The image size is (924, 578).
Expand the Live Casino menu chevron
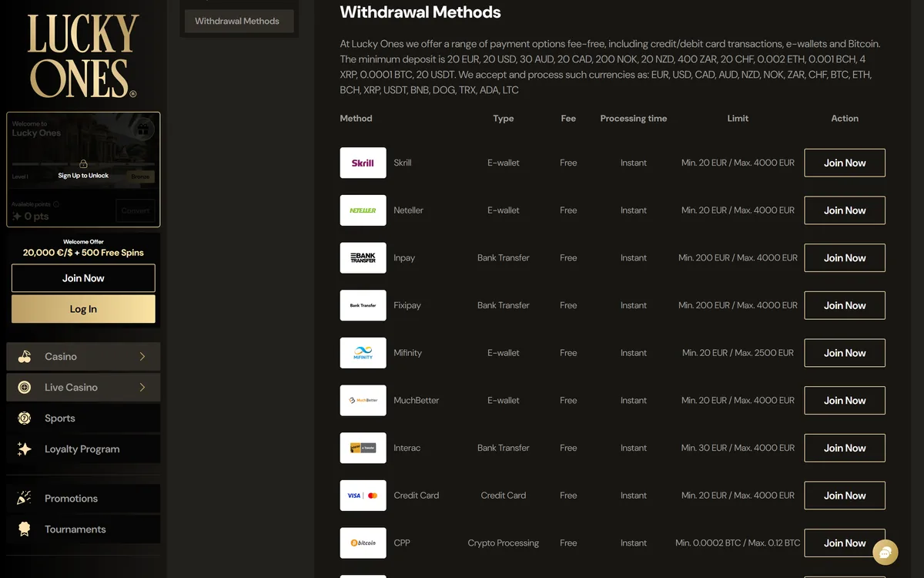tap(142, 388)
